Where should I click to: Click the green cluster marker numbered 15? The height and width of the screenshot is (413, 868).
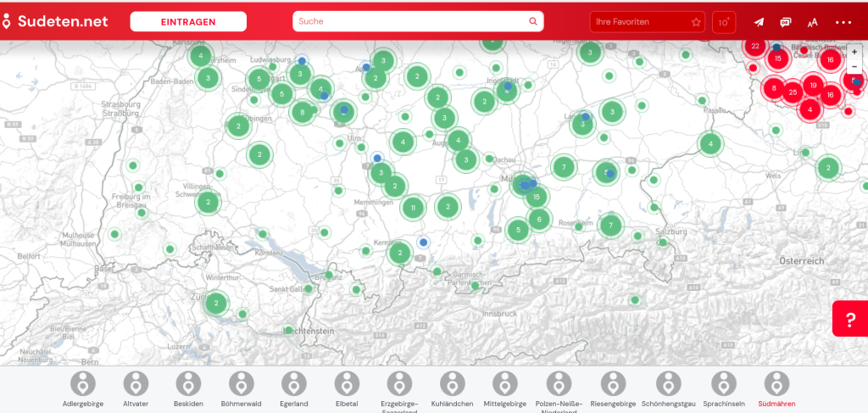(536, 197)
